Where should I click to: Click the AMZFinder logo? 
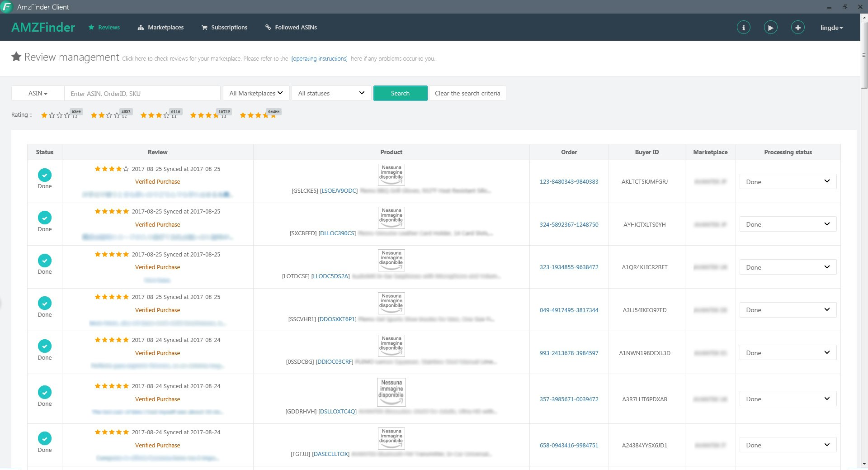43,27
